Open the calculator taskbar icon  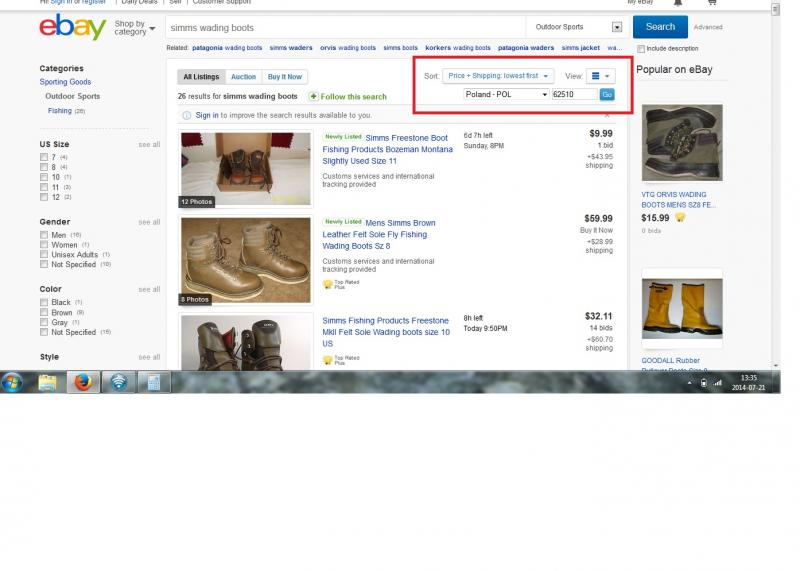153,382
